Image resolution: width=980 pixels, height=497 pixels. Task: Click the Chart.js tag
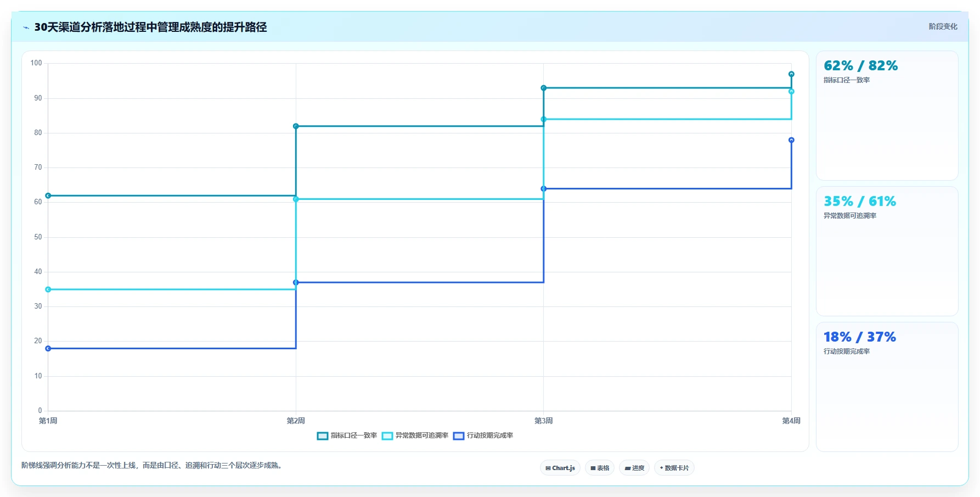[x=560, y=468]
